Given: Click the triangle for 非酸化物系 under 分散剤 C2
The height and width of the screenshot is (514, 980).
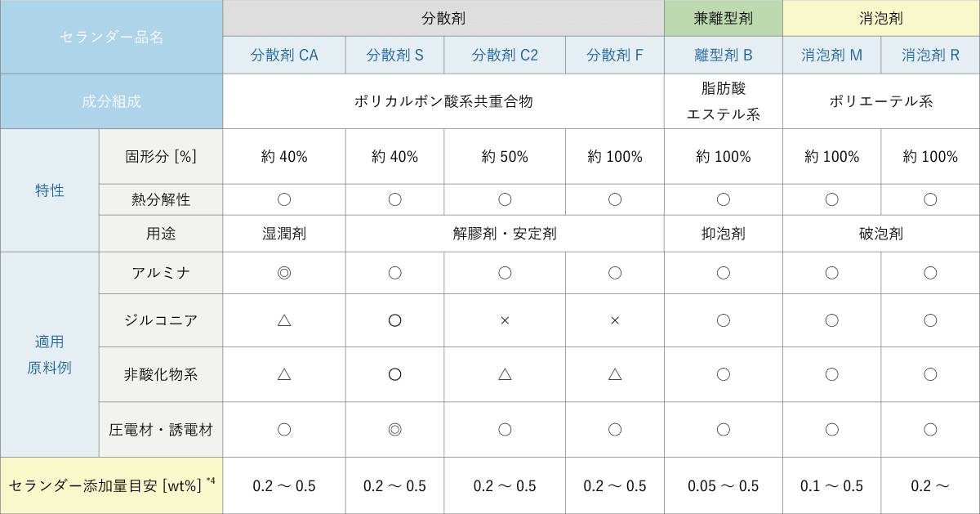Looking at the screenshot, I should tap(505, 374).
